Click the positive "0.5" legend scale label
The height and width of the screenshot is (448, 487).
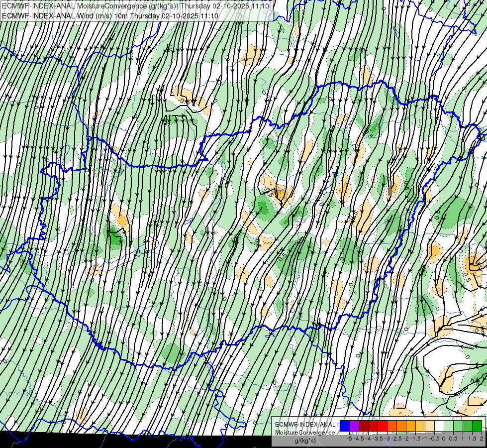pyautogui.click(x=453, y=439)
